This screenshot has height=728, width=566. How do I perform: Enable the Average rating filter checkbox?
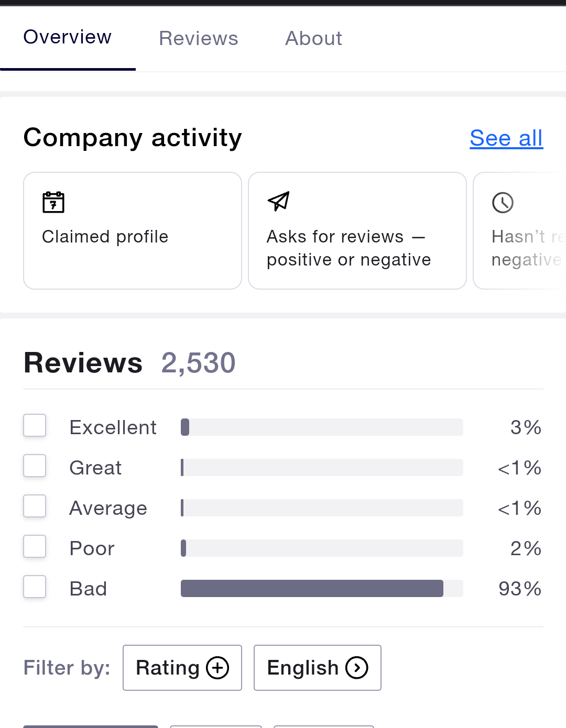35,506
